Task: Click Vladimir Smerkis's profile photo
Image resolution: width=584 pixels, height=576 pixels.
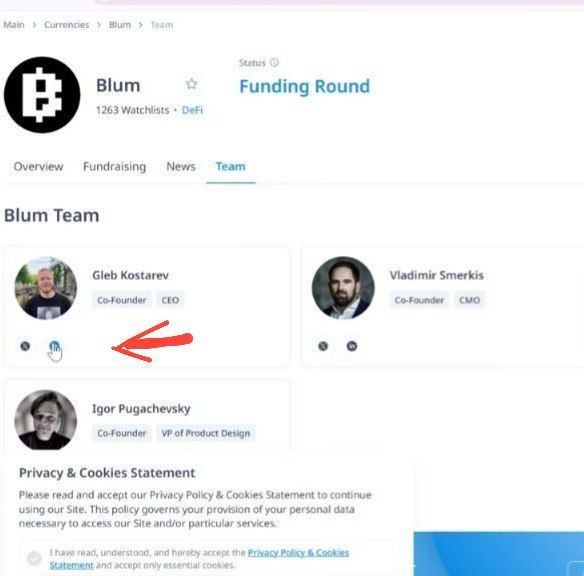Action: [x=343, y=288]
